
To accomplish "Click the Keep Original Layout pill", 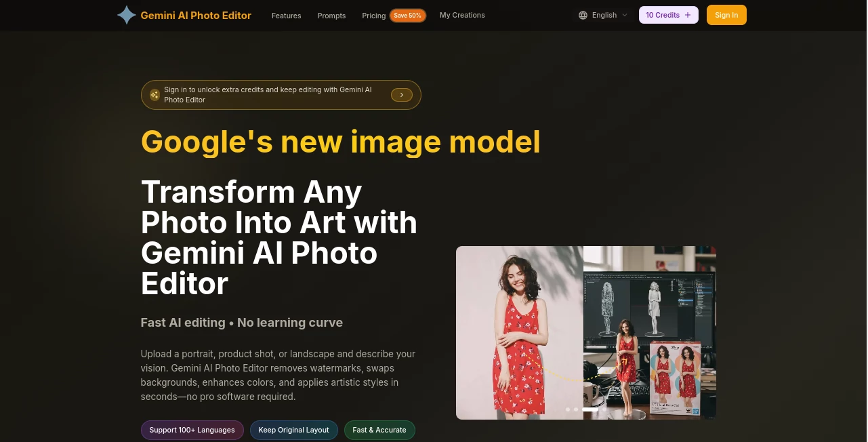I will pyautogui.click(x=293, y=430).
